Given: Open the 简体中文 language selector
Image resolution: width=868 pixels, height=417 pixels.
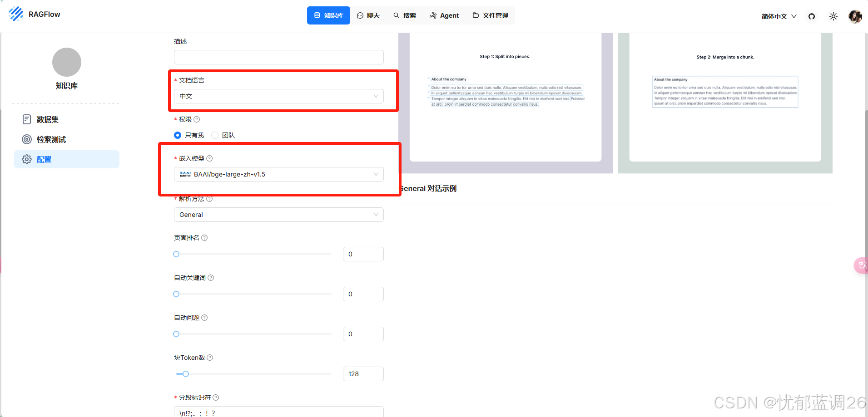Looking at the screenshot, I should (779, 16).
